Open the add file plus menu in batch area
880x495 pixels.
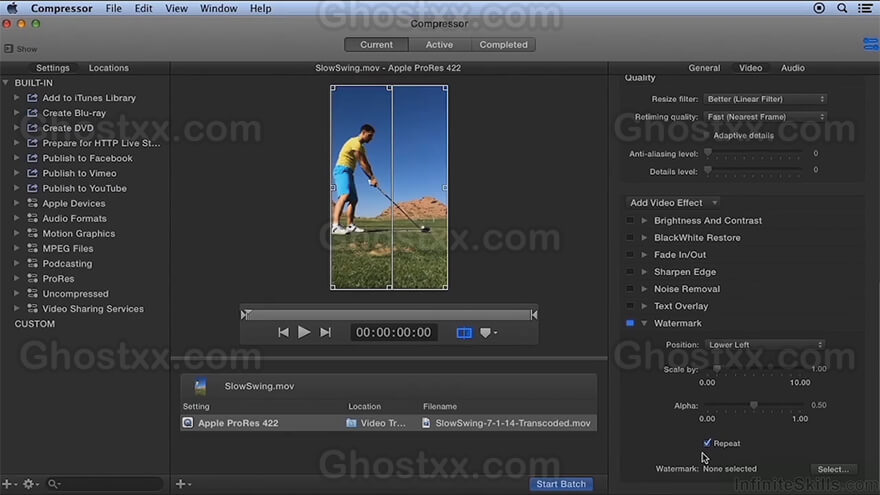coord(183,484)
